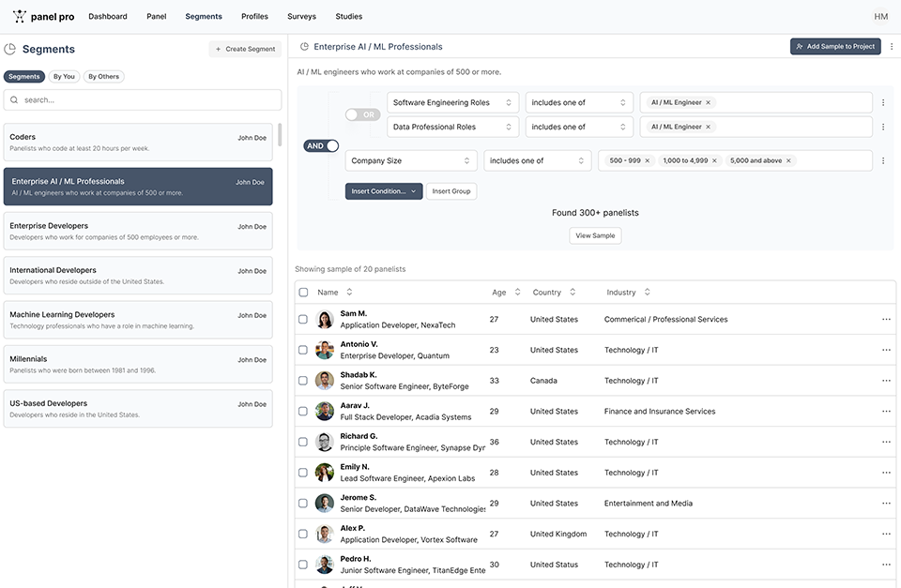Open the Company Size dropdown

point(410,159)
